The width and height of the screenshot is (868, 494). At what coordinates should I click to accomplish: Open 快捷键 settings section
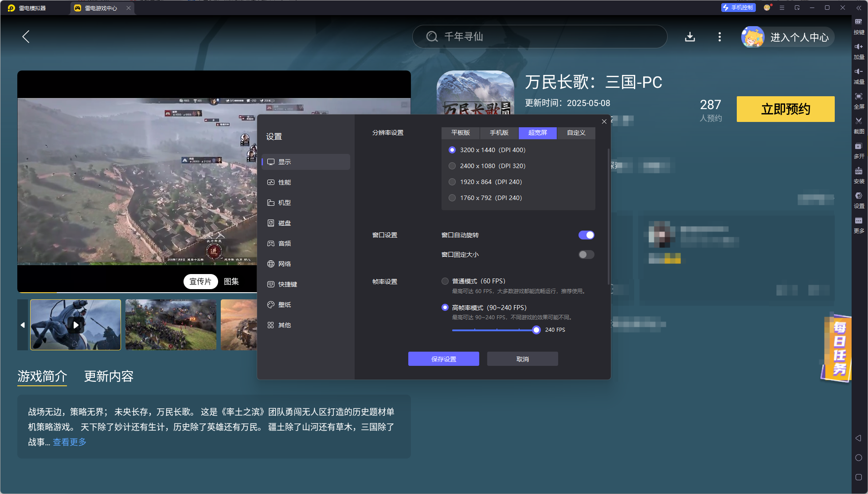click(287, 284)
